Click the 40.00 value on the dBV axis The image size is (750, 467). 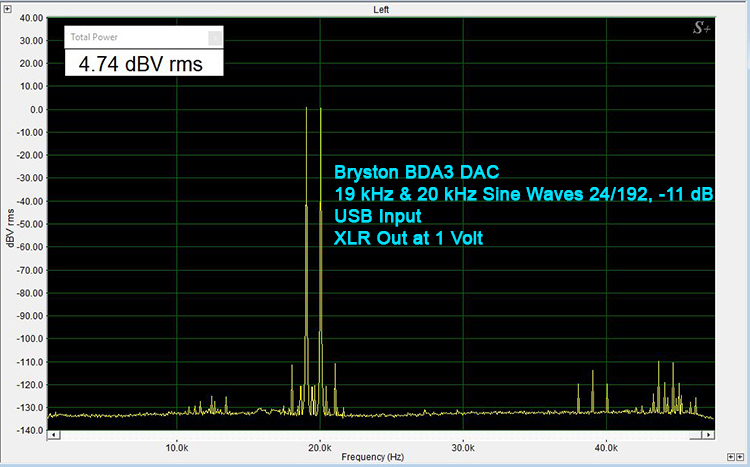(30, 18)
